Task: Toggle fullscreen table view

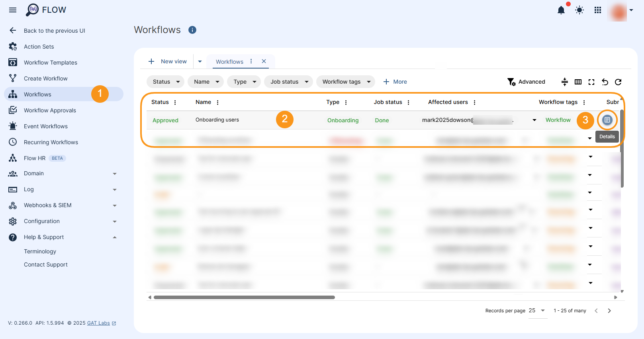Action: click(x=591, y=82)
